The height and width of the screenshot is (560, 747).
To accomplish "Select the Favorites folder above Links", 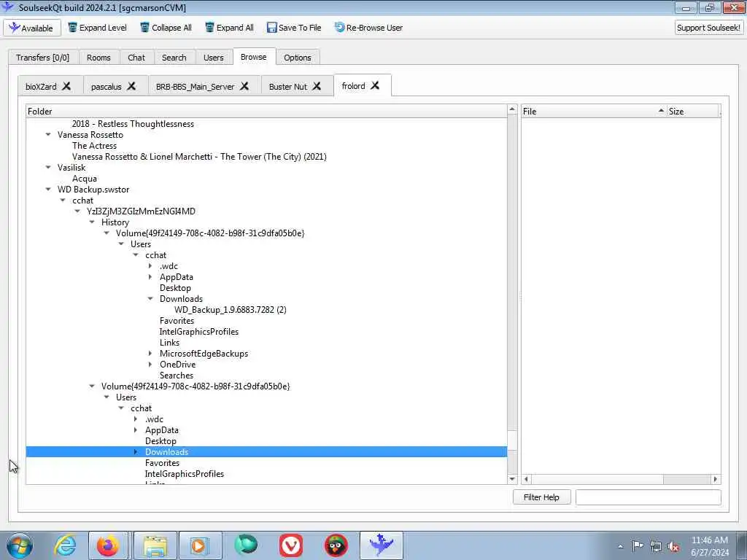I will pyautogui.click(x=177, y=321).
